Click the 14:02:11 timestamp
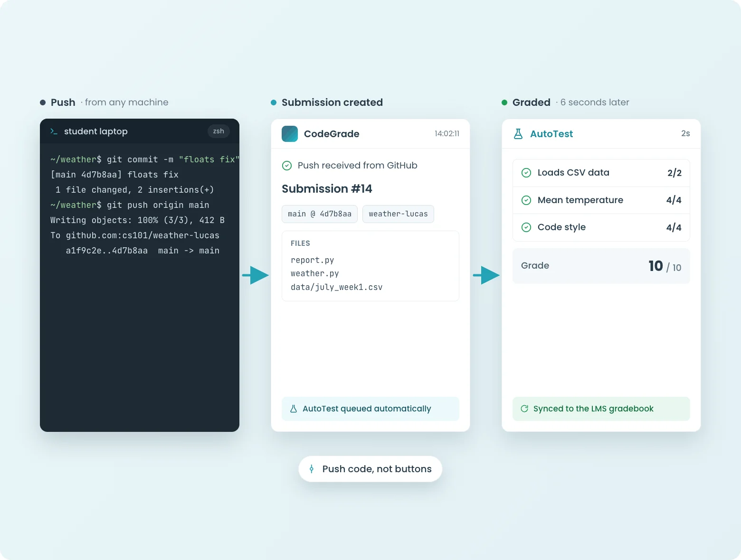This screenshot has height=560, width=741. tap(447, 134)
